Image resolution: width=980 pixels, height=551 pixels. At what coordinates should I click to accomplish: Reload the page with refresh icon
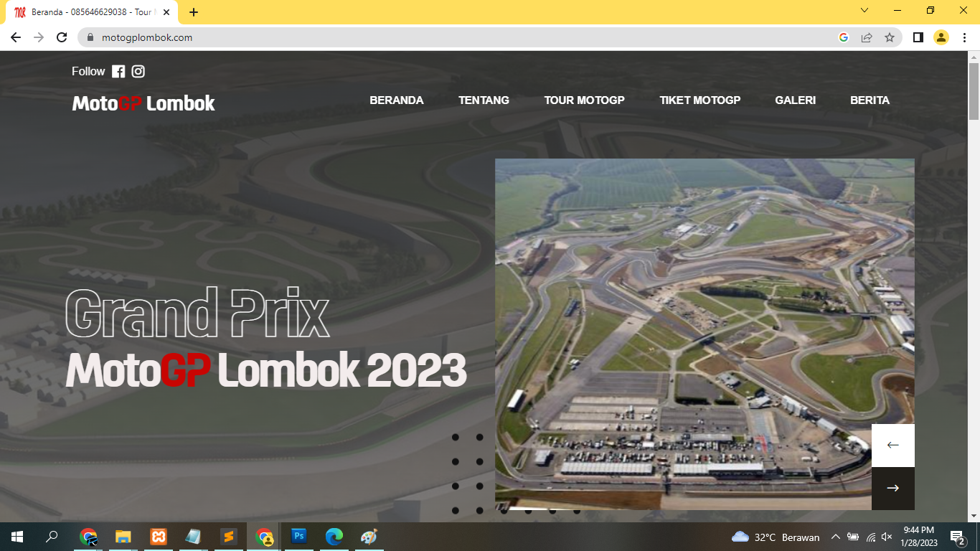click(62, 37)
